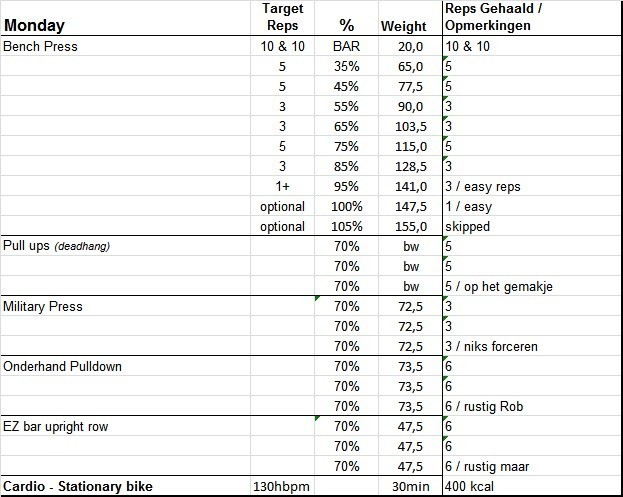The height and width of the screenshot is (497, 623).
Task: Click the Bench Press exercise cell
Action: point(41,47)
